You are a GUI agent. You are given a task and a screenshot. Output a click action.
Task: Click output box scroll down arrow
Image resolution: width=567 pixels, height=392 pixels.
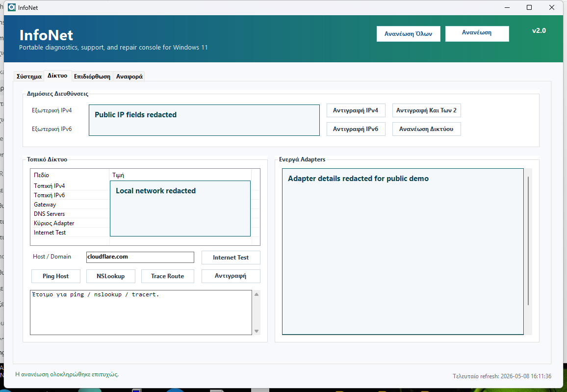pos(257,331)
